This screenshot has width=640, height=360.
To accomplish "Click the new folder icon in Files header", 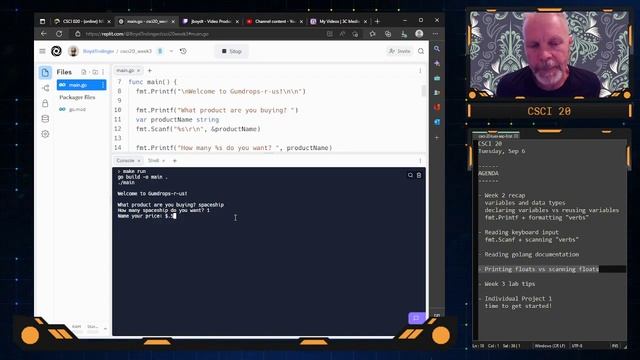I will 95,72.
